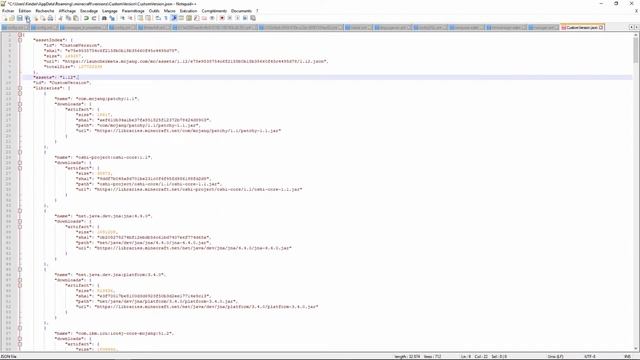
Task: Click the Replace toolbar icon
Action: (112, 18)
